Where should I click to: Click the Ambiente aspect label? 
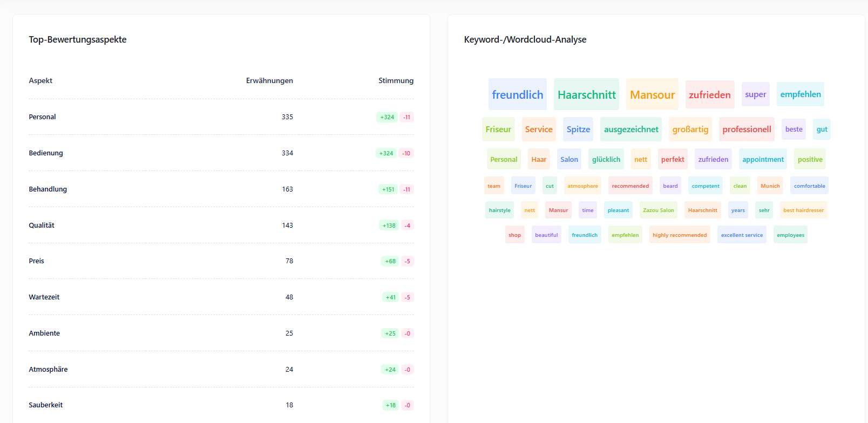coord(44,333)
